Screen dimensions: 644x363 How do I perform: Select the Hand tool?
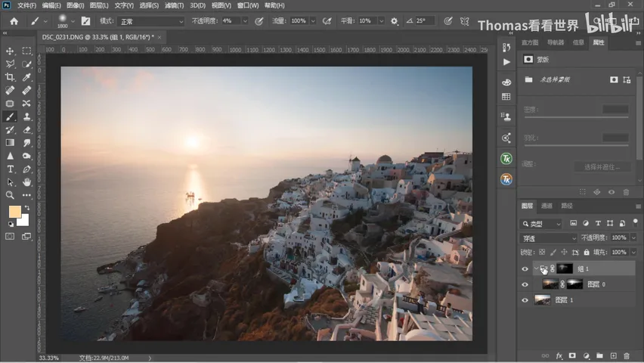(26, 182)
